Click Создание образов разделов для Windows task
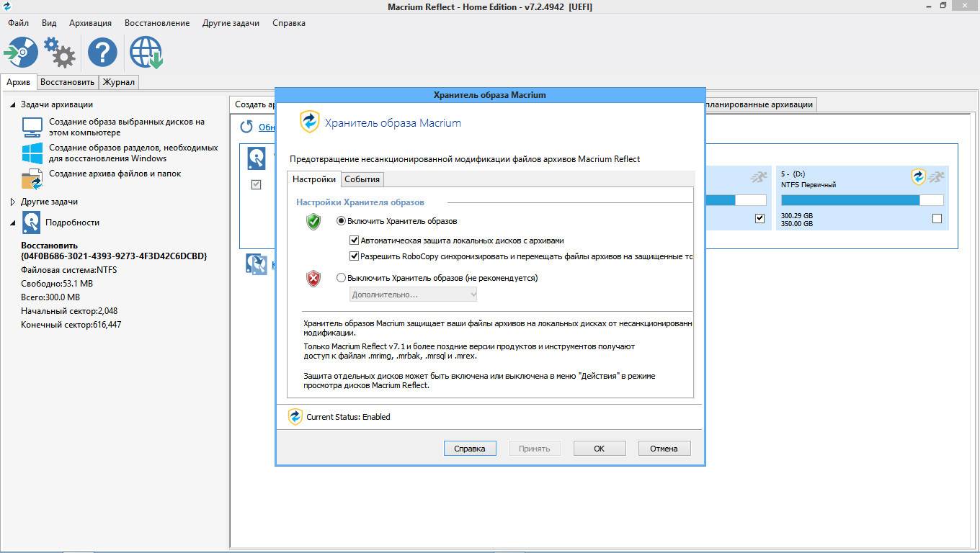 133,153
